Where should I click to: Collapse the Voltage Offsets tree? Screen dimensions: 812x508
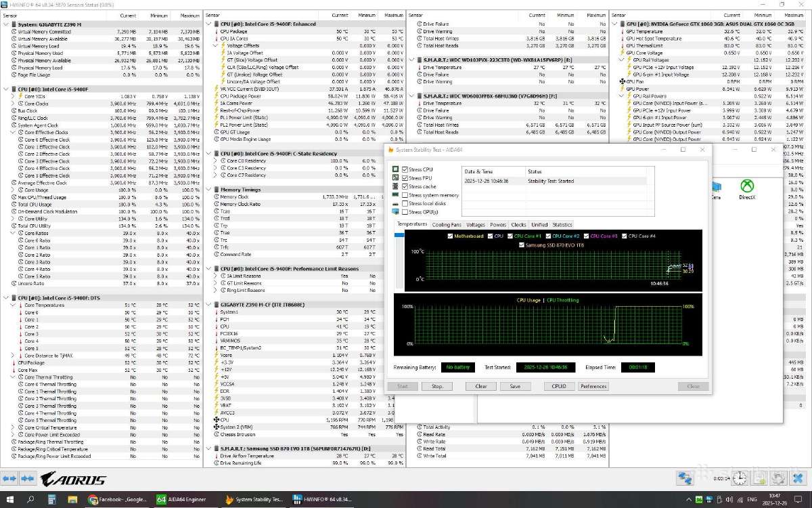pos(216,45)
